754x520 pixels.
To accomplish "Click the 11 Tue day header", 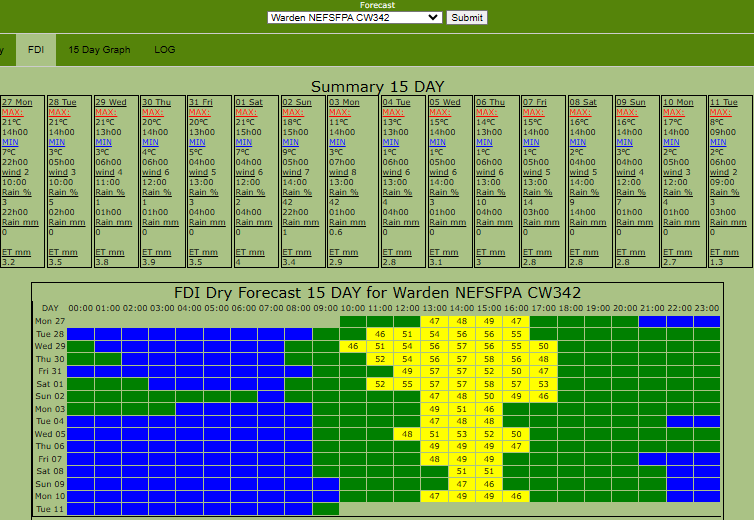I will pos(724,102).
